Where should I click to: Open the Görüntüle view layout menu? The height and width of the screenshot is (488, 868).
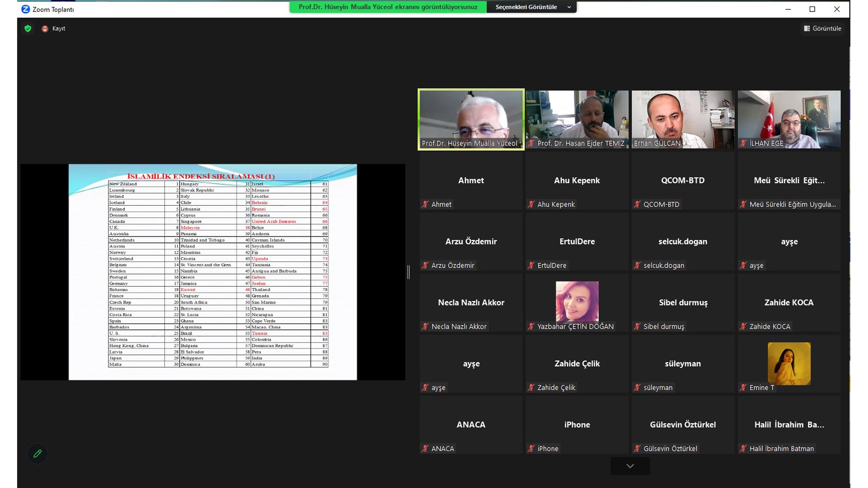[x=823, y=28]
